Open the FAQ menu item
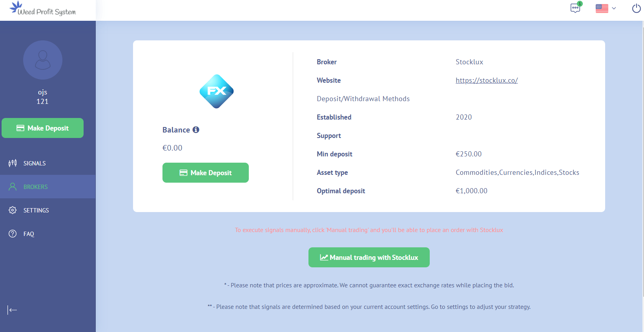Viewport: 644px width, 332px height. [x=48, y=234]
